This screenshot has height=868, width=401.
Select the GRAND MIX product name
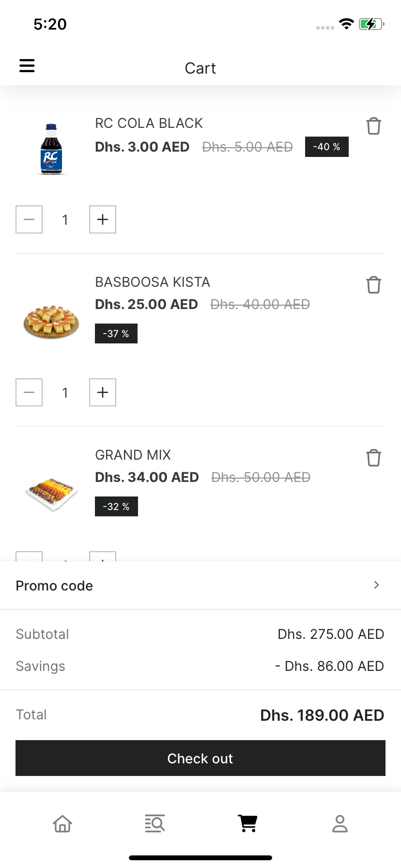(133, 455)
